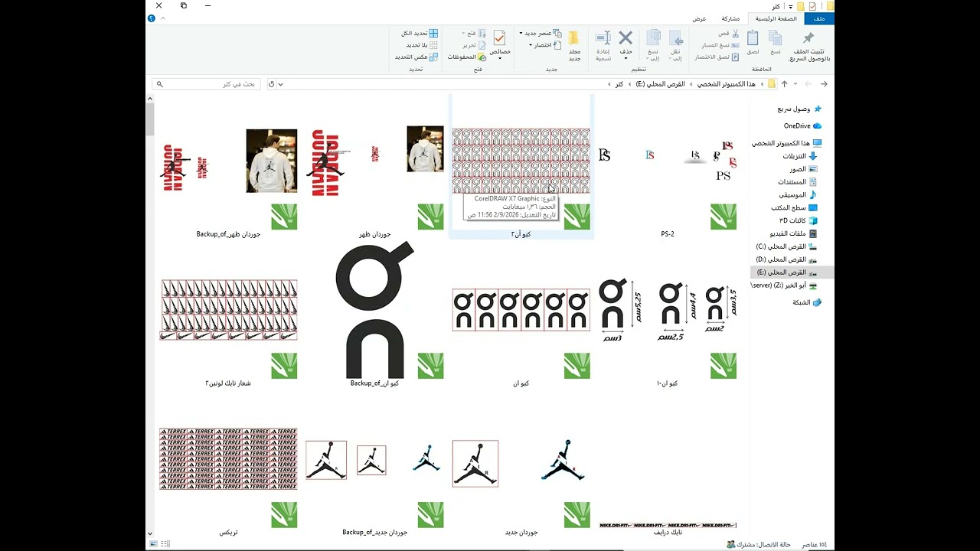
Task: Select Local Disk (C:) in sidebar
Action: (x=786, y=246)
